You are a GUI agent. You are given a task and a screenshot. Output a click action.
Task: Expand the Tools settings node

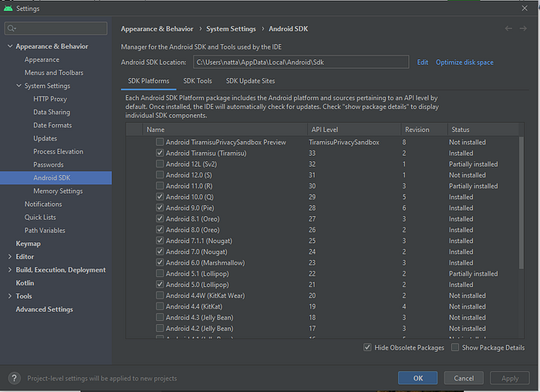(10, 296)
